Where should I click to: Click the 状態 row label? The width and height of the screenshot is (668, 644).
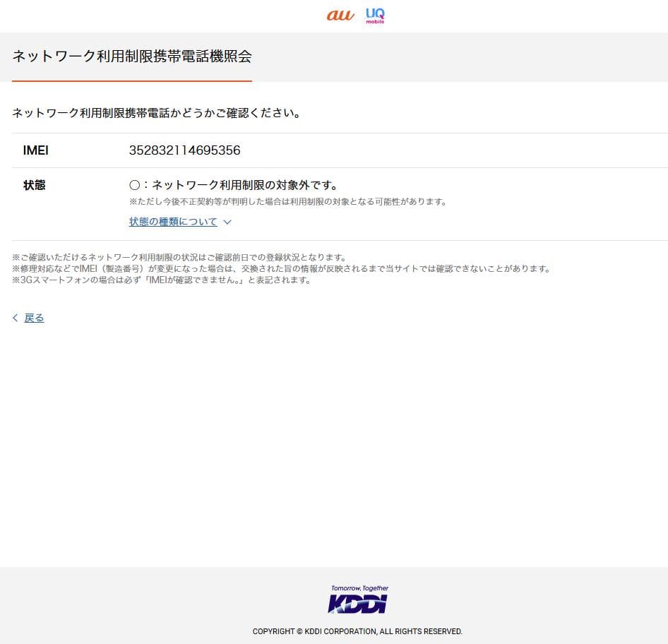click(35, 184)
